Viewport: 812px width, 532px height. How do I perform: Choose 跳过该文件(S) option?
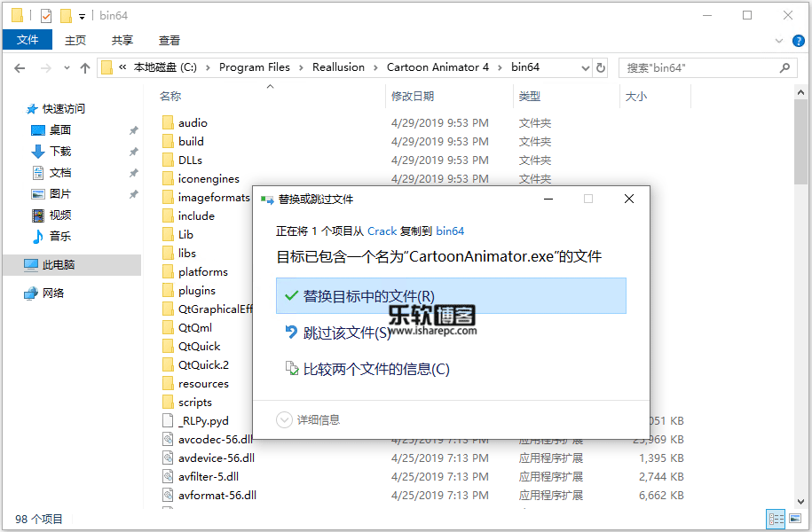point(337,332)
